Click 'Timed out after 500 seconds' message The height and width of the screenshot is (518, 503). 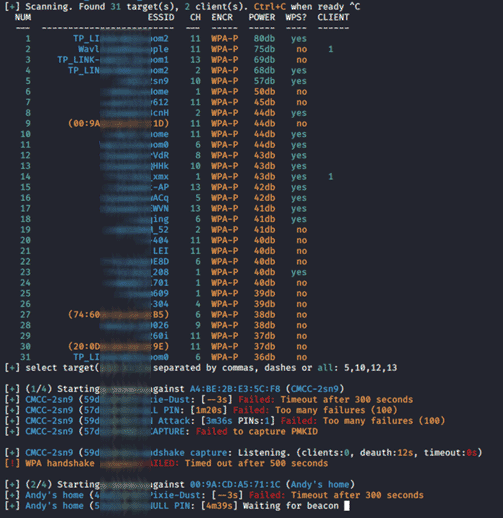click(256, 463)
